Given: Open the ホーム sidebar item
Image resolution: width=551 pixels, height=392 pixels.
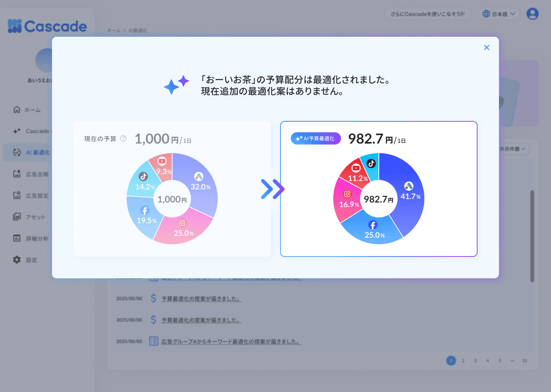Looking at the screenshot, I should [27, 110].
